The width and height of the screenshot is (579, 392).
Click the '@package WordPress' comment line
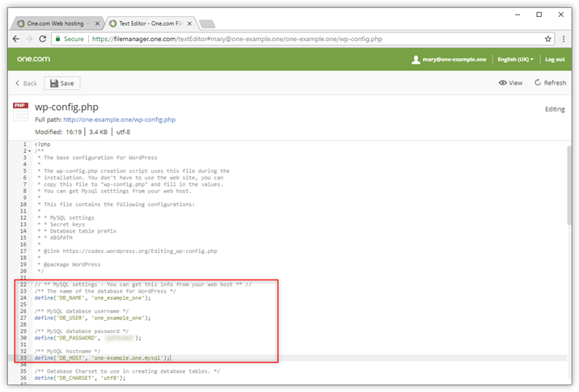pos(69,264)
